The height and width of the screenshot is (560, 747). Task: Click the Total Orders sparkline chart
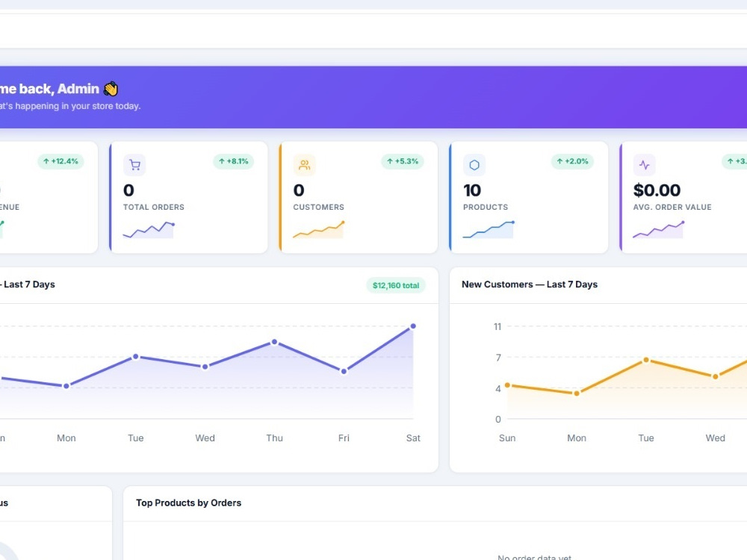(149, 229)
